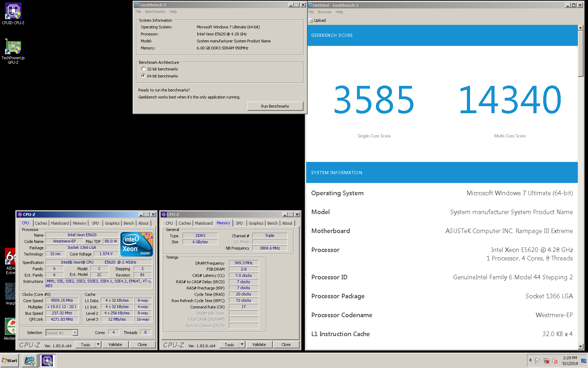Click Validate button in right CPU-Z
This screenshot has height=368, width=588.
(259, 345)
